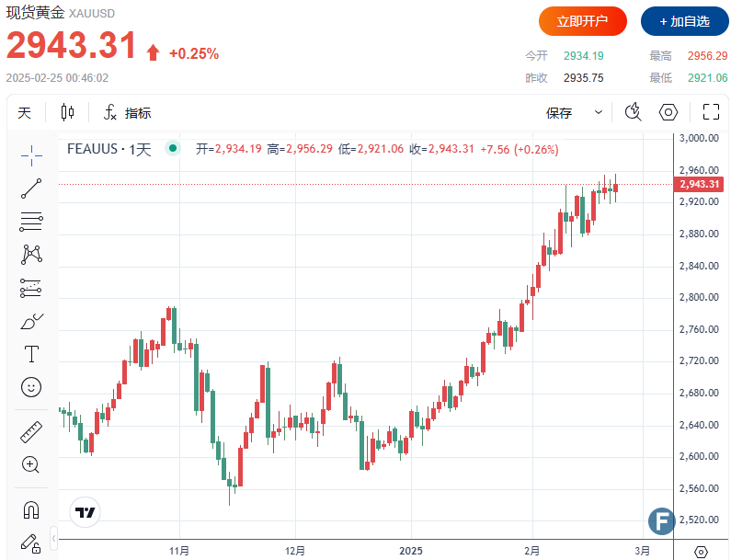Click the zoom in tool
This screenshot has height=560, width=731.
click(31, 464)
